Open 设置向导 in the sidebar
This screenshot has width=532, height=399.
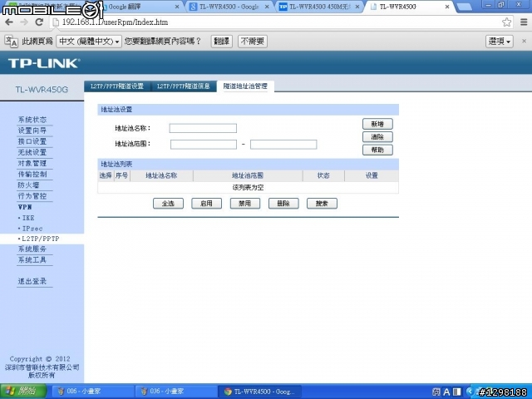pos(32,131)
